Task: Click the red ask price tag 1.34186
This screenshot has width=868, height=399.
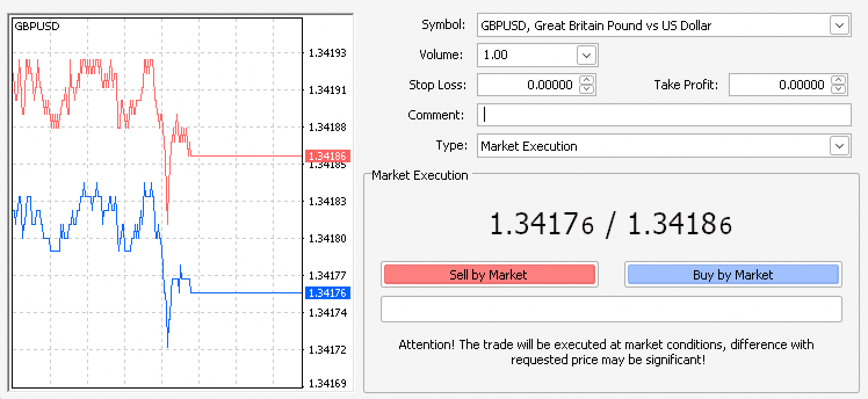Action: [328, 155]
